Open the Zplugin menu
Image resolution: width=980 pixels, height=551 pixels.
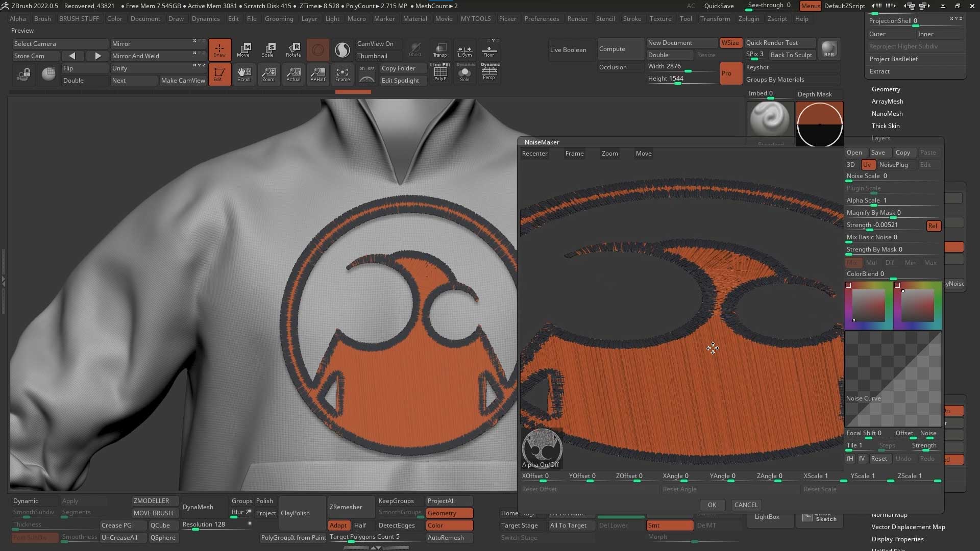click(749, 19)
